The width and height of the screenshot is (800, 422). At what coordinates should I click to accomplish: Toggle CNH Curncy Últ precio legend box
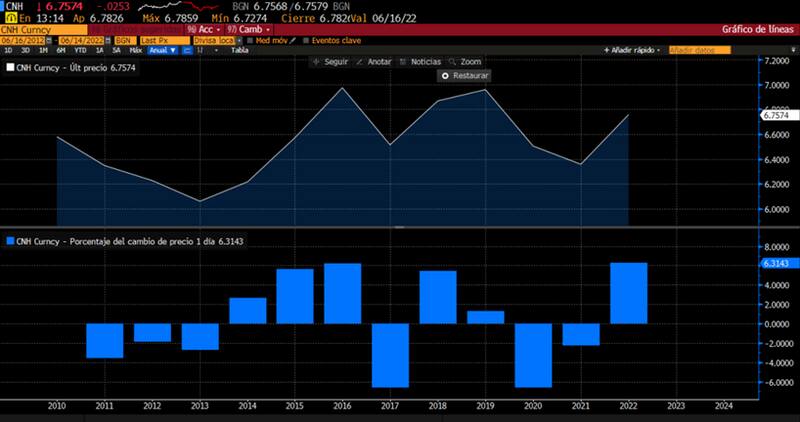pyautogui.click(x=10, y=68)
